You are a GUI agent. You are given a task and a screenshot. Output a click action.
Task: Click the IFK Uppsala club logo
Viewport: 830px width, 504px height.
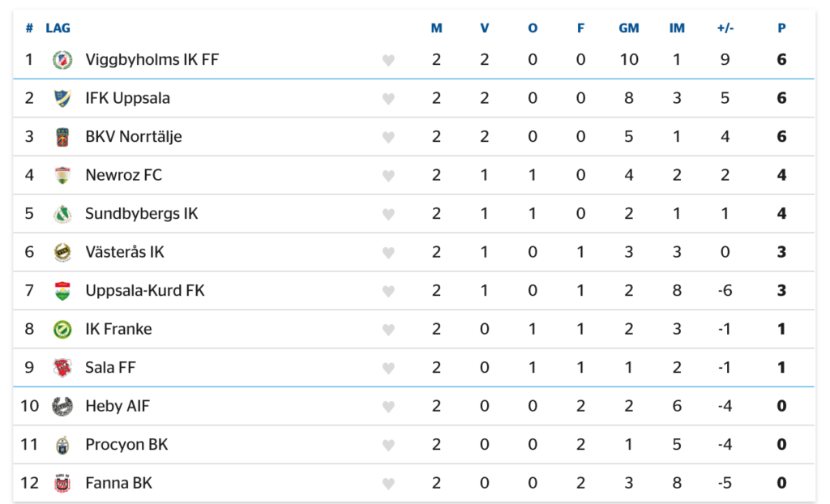[62, 99]
